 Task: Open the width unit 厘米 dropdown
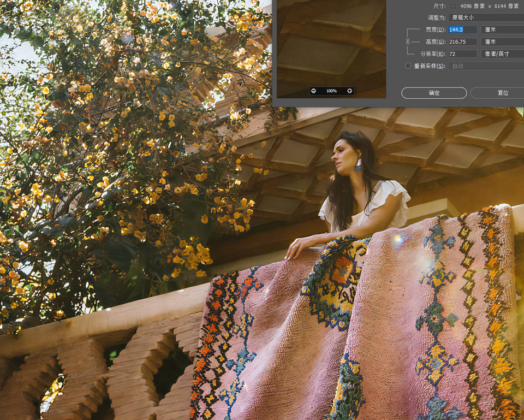point(502,29)
